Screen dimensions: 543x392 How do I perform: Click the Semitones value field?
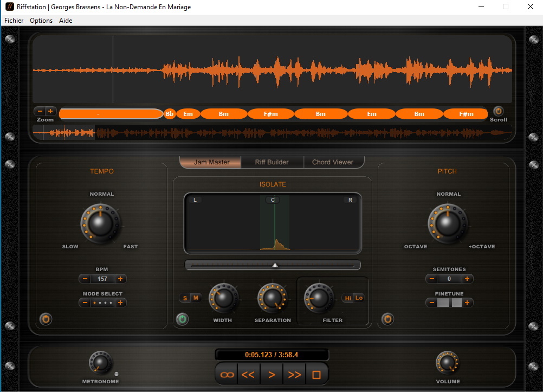coord(449,279)
